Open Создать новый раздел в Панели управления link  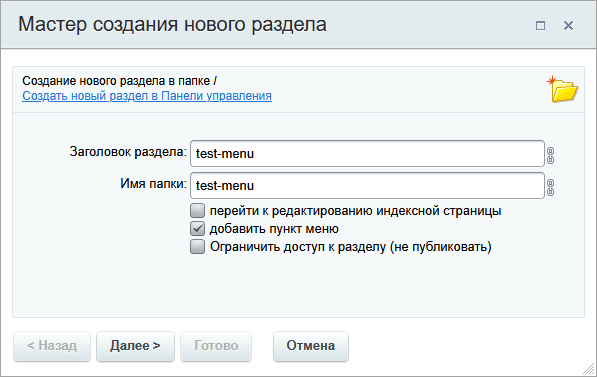click(x=147, y=96)
